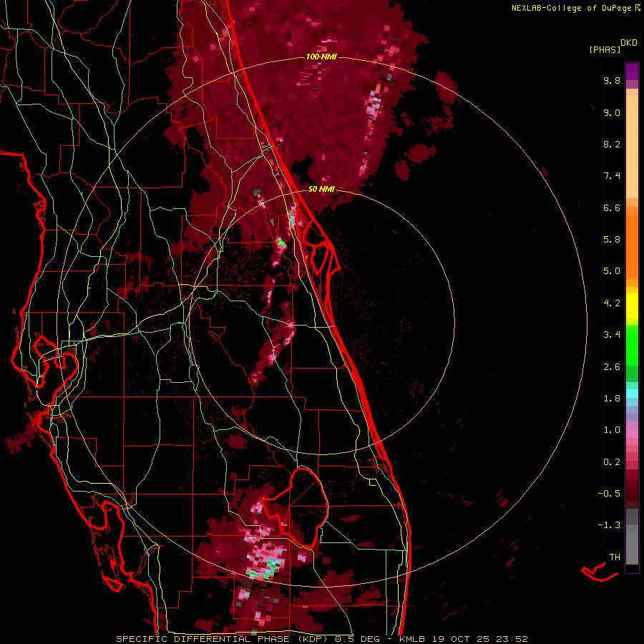Click the 9.8 colorbar scale value
Screen dimensions: 644x644
[612, 80]
